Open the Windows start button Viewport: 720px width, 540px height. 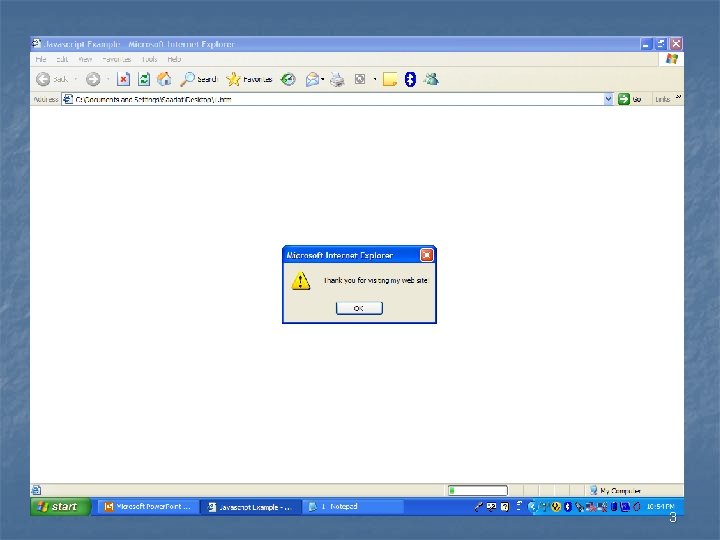(x=60, y=506)
